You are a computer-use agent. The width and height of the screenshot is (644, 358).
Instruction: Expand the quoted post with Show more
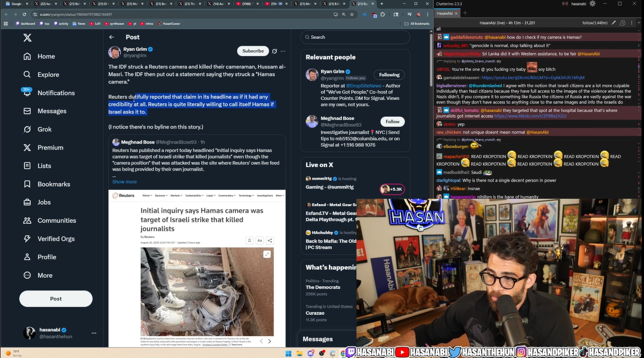point(124,182)
